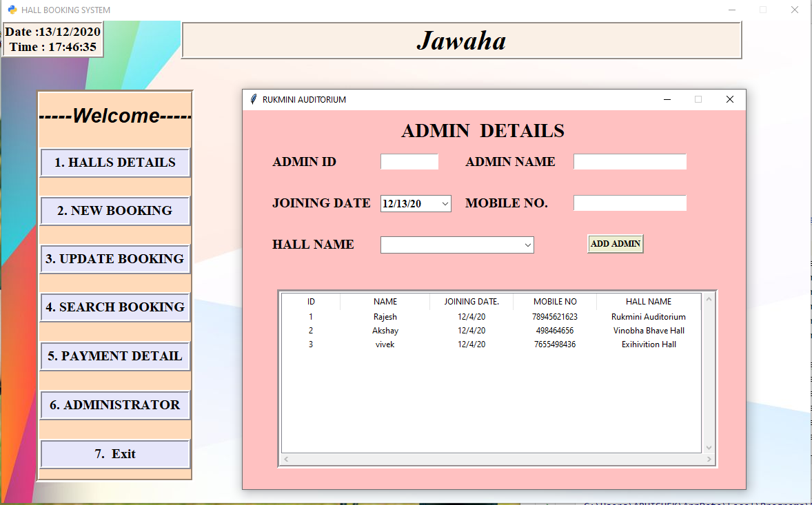This screenshot has width=812, height=505.
Task: Click mobile number 78945621623
Action: pyautogui.click(x=555, y=317)
